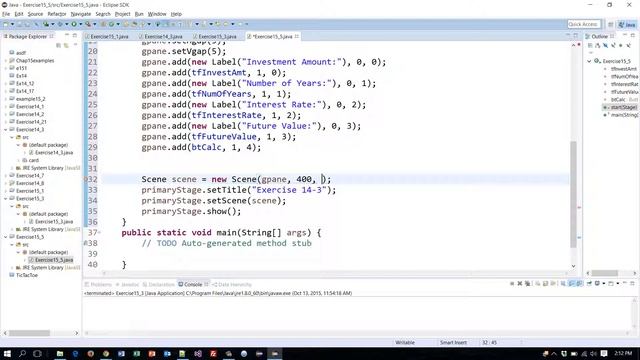Click the Debug bug toolbar icon

point(60,24)
